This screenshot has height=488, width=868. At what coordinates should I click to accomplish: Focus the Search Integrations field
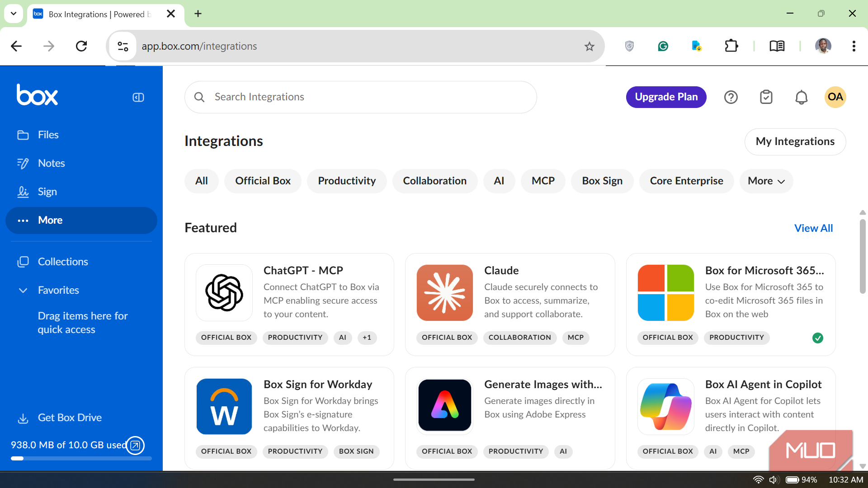360,97
